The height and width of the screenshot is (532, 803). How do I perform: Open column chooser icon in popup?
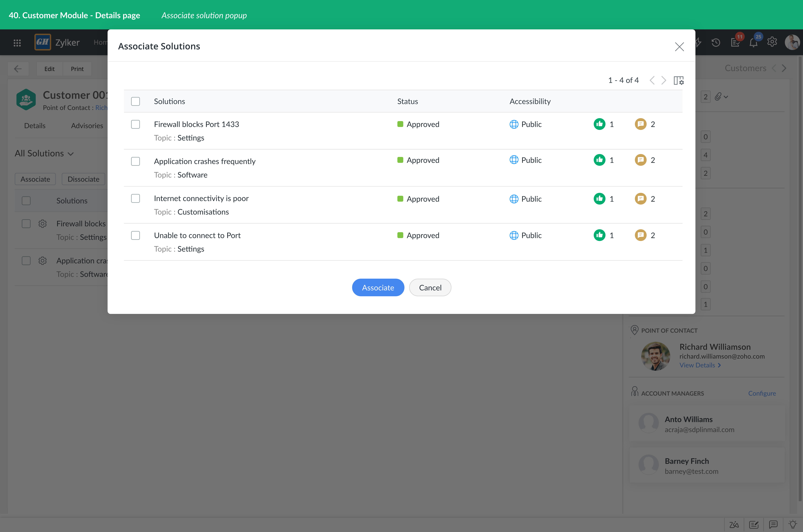679,80
